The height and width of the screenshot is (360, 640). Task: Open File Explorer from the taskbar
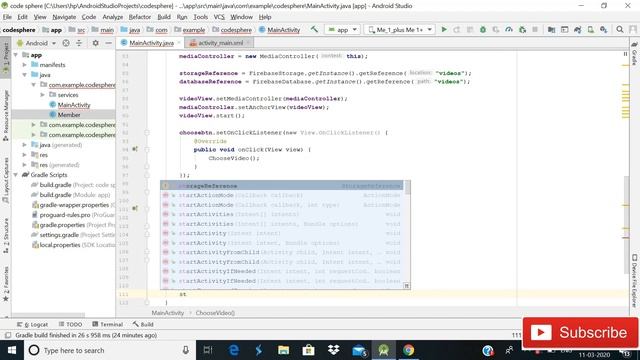tap(284, 350)
